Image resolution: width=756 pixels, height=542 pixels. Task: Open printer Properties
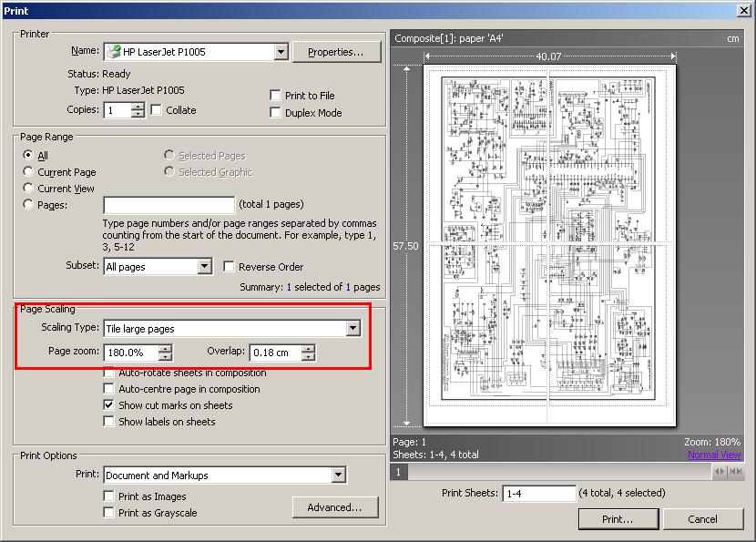pyautogui.click(x=335, y=52)
